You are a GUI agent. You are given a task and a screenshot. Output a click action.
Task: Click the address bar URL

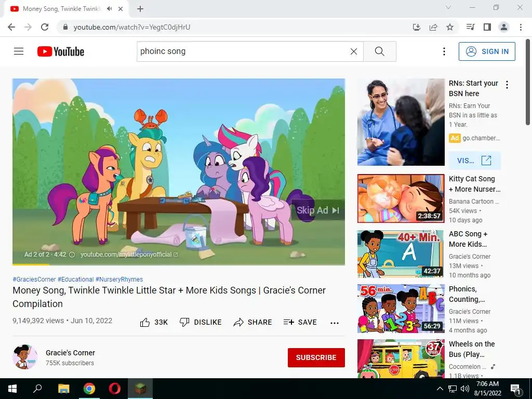click(132, 27)
